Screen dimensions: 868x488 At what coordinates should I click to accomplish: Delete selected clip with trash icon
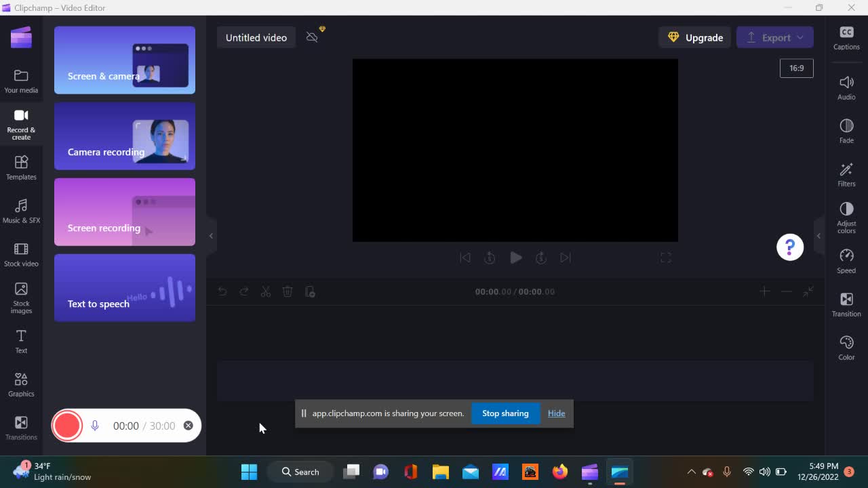(288, 291)
